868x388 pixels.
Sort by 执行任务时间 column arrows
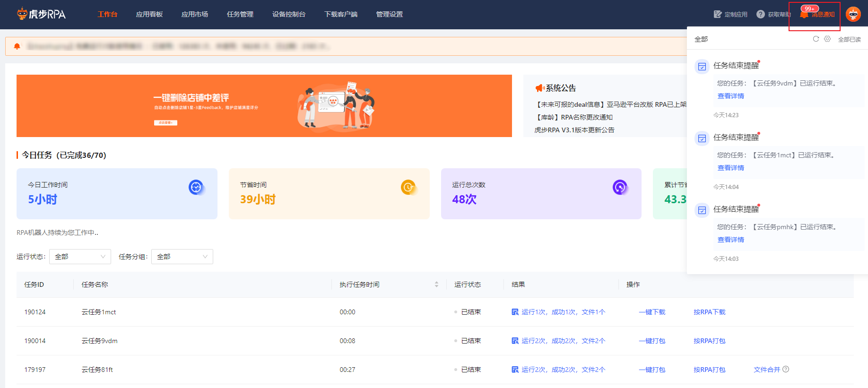click(x=436, y=285)
